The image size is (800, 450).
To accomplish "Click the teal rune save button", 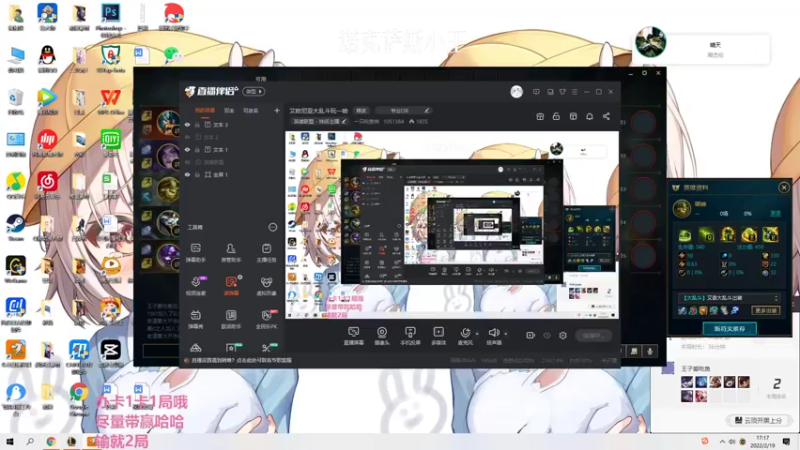I will click(729, 329).
